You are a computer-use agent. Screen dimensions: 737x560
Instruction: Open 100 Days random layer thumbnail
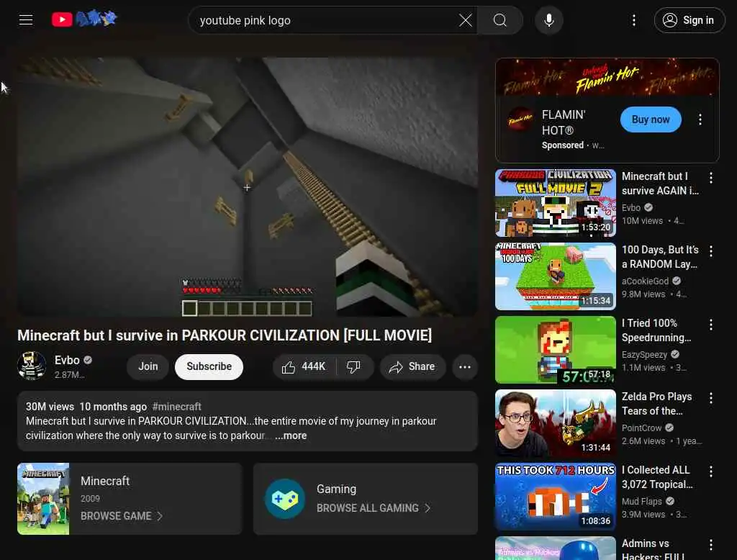555,276
